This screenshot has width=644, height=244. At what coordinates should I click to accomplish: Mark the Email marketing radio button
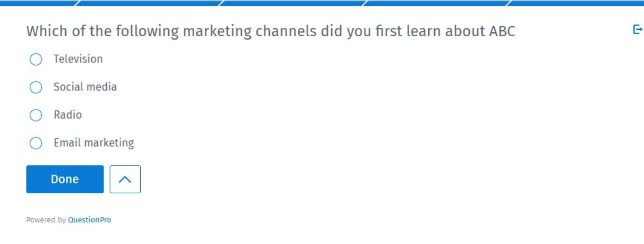36,143
